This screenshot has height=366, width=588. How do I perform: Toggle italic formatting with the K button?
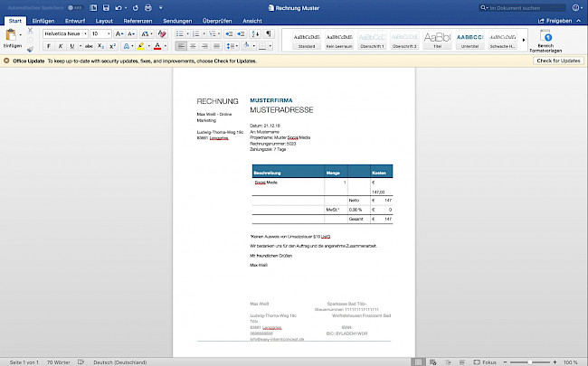click(x=59, y=46)
